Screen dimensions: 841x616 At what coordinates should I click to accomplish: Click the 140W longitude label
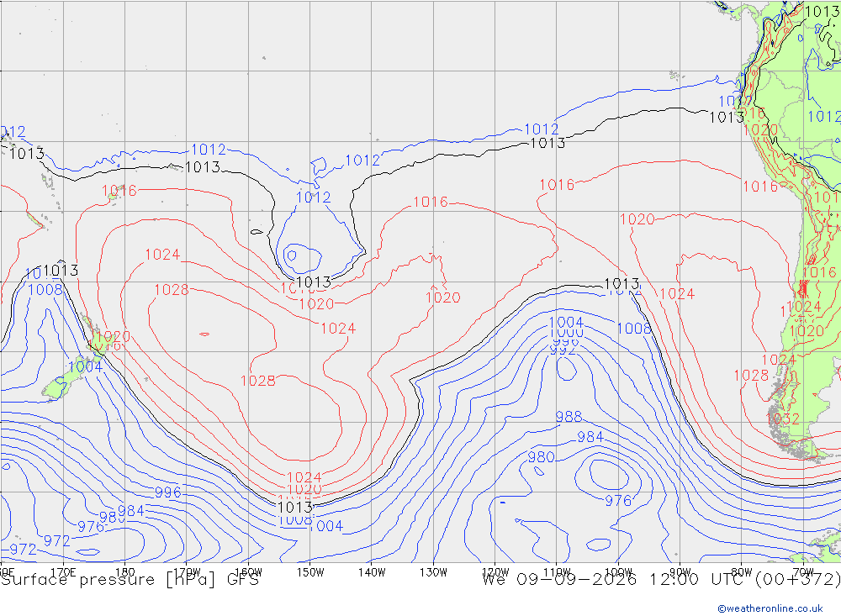pos(372,572)
